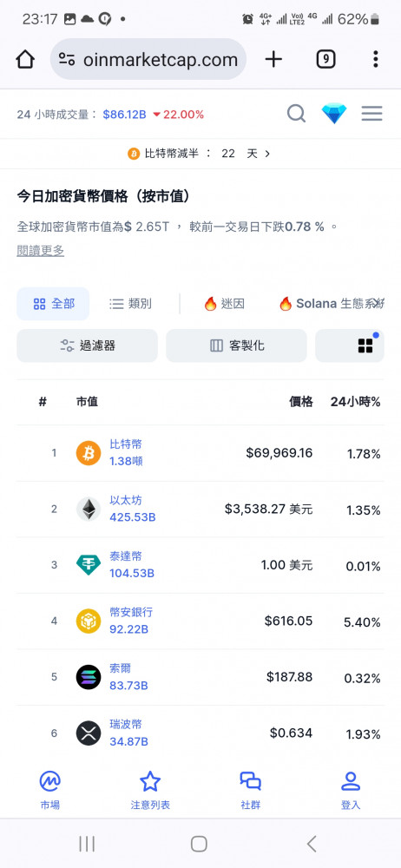Open the 注意列表 watchlist in bottom nav
Viewport: 401px width, 868px height.
click(150, 791)
